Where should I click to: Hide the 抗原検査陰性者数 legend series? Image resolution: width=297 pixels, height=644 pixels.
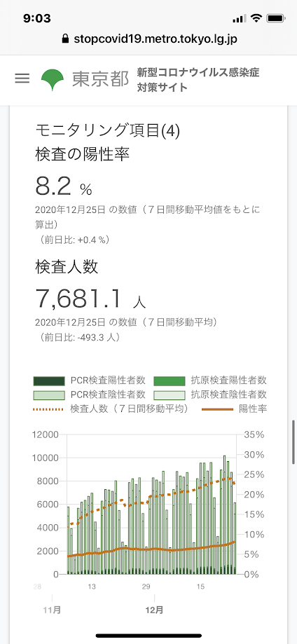tap(210, 395)
